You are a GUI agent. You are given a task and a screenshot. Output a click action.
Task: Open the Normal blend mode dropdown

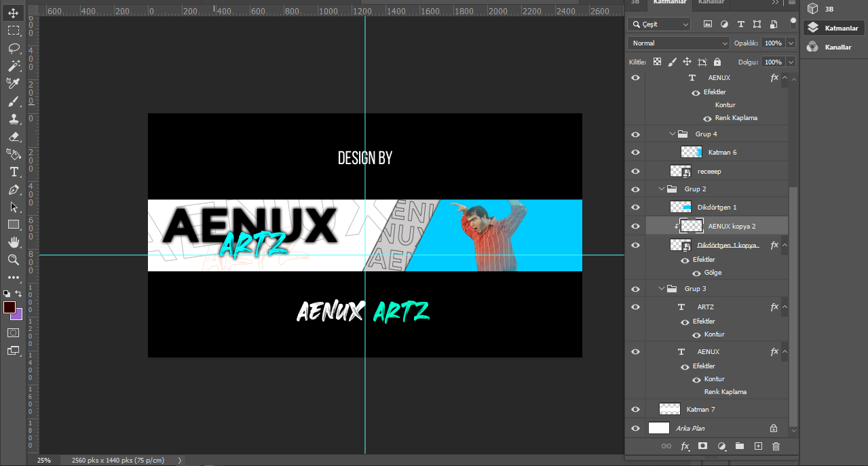click(679, 43)
